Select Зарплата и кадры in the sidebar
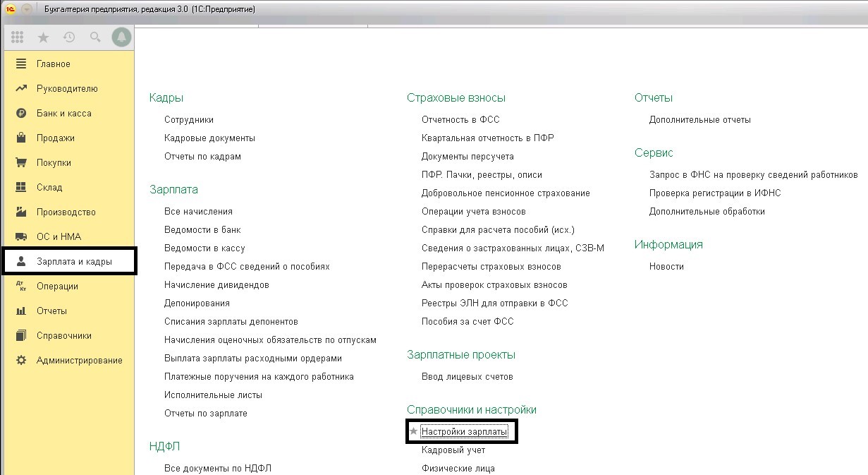This screenshot has height=475, width=868. point(74,262)
